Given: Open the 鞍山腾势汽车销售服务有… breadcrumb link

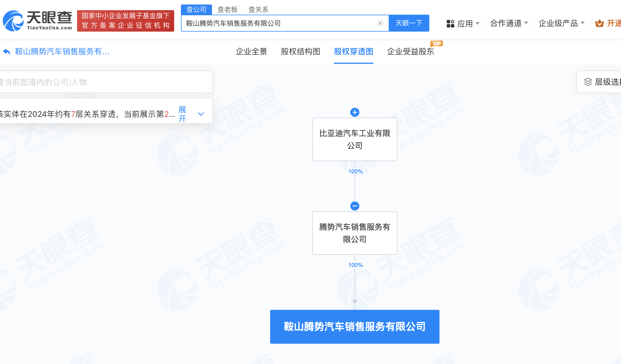Looking at the screenshot, I should [62, 52].
